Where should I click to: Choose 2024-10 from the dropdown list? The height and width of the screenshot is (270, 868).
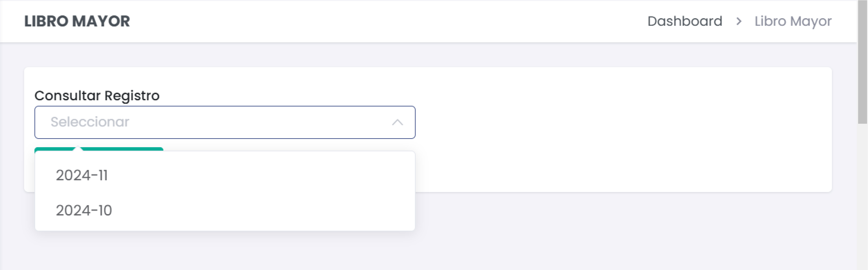tap(84, 211)
